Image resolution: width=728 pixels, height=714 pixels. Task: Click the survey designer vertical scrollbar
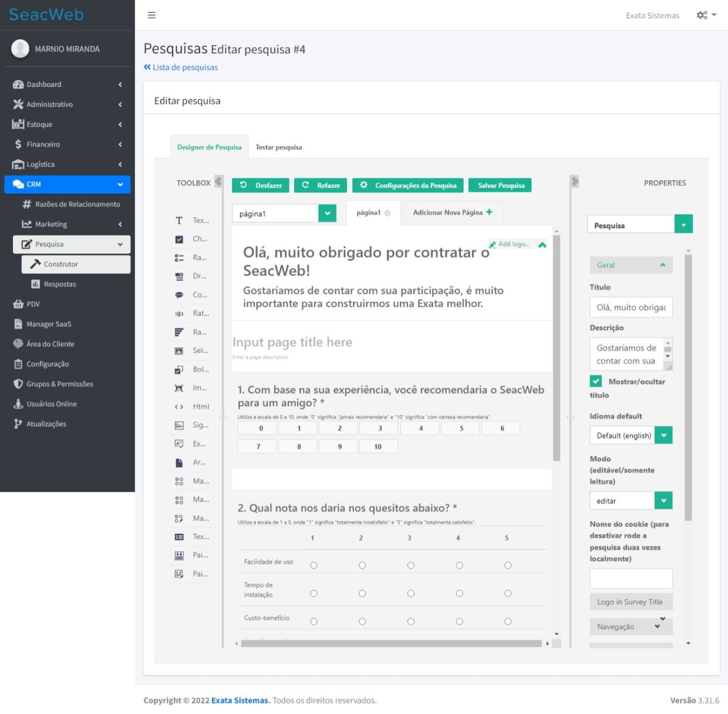557,348
